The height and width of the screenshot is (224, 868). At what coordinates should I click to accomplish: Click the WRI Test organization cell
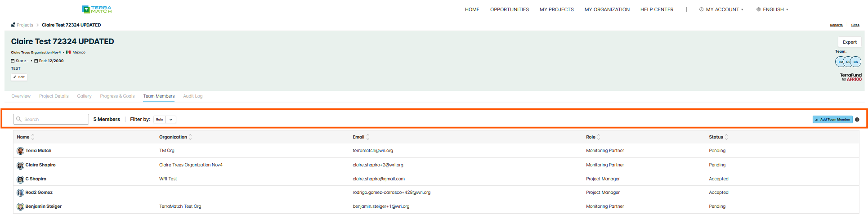(168, 179)
